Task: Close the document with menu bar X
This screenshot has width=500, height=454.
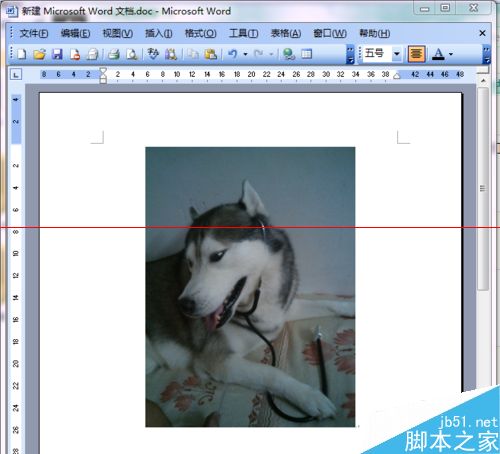Action: click(482, 33)
